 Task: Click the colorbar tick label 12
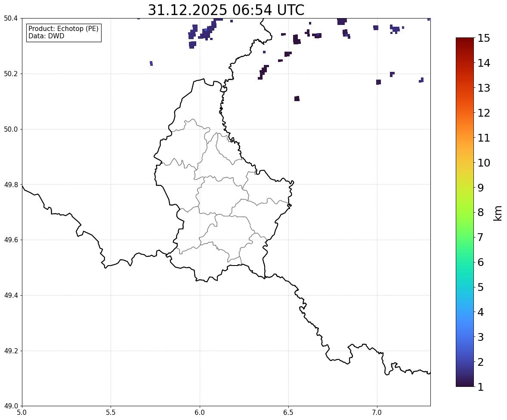[x=484, y=113]
